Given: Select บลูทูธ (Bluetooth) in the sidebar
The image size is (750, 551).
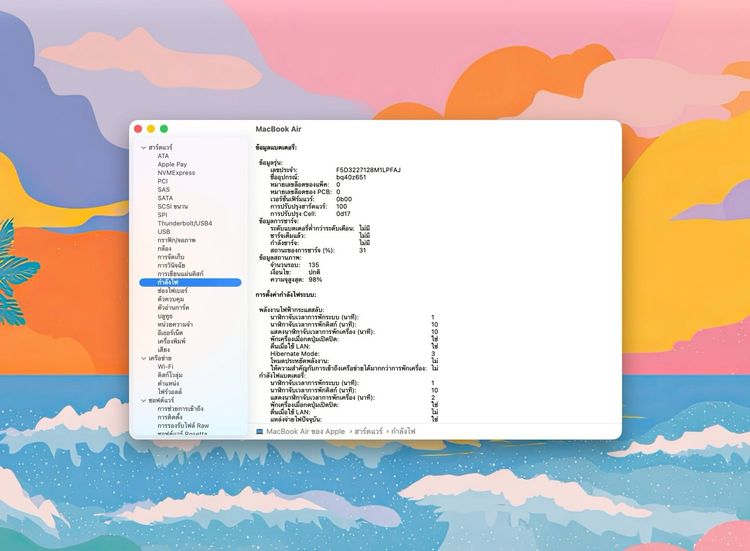Looking at the screenshot, I should (166, 316).
